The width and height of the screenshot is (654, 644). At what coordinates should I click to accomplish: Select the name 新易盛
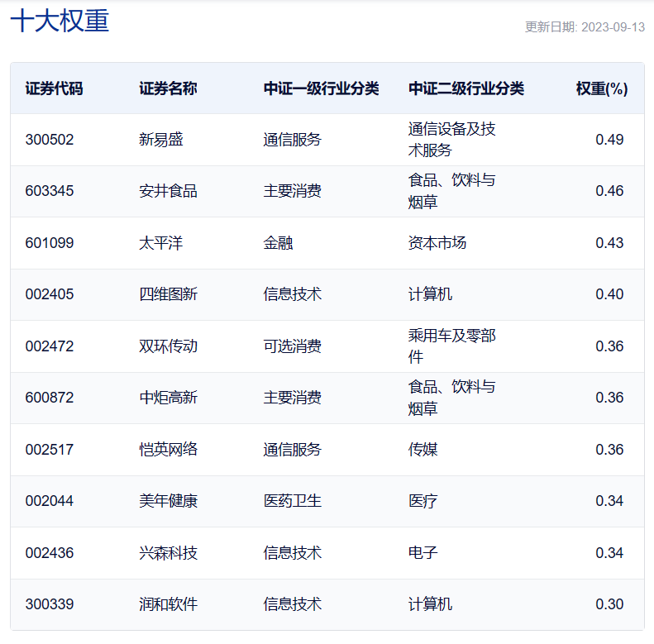point(160,140)
